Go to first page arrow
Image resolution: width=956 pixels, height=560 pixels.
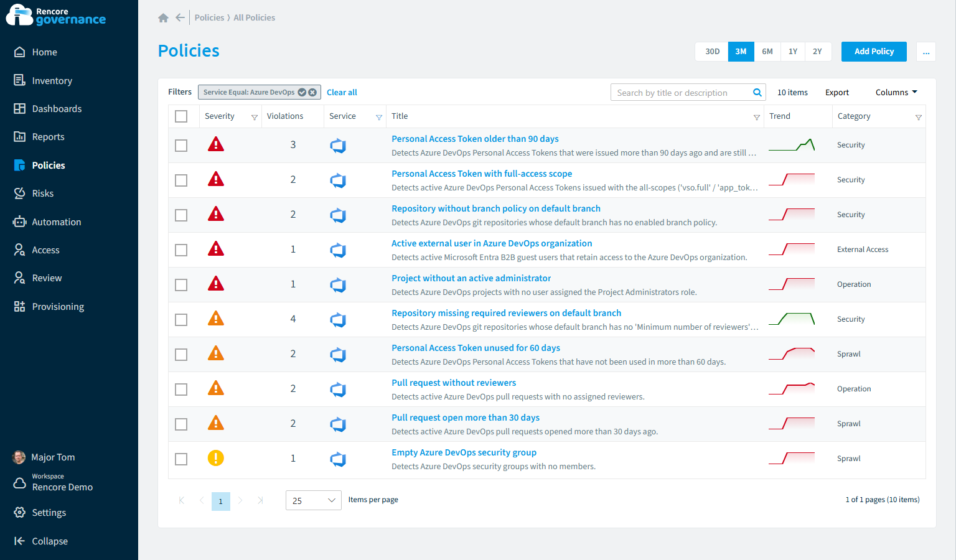(182, 500)
